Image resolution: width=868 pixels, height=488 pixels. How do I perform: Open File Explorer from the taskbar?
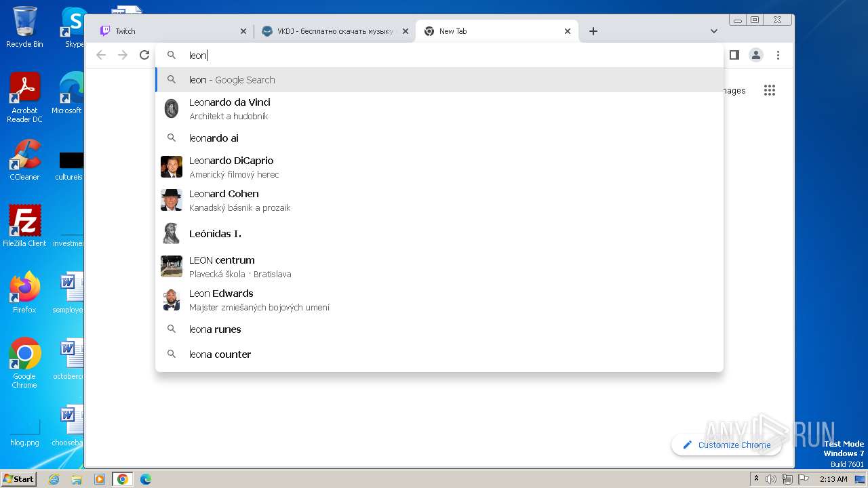pos(77,479)
